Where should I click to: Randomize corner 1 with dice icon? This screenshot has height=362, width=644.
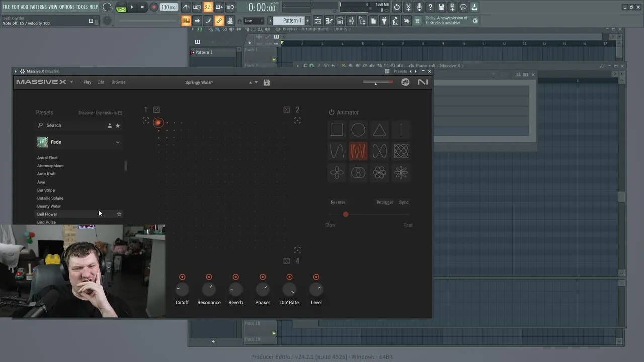156,110
